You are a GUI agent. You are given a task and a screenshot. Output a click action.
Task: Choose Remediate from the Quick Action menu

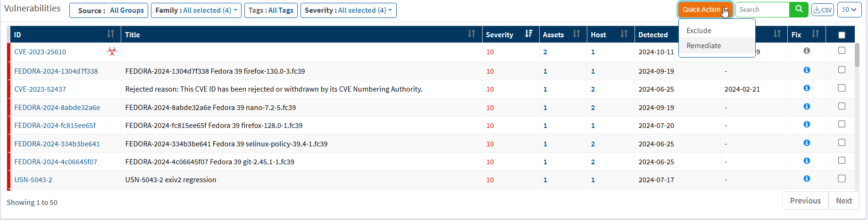704,46
